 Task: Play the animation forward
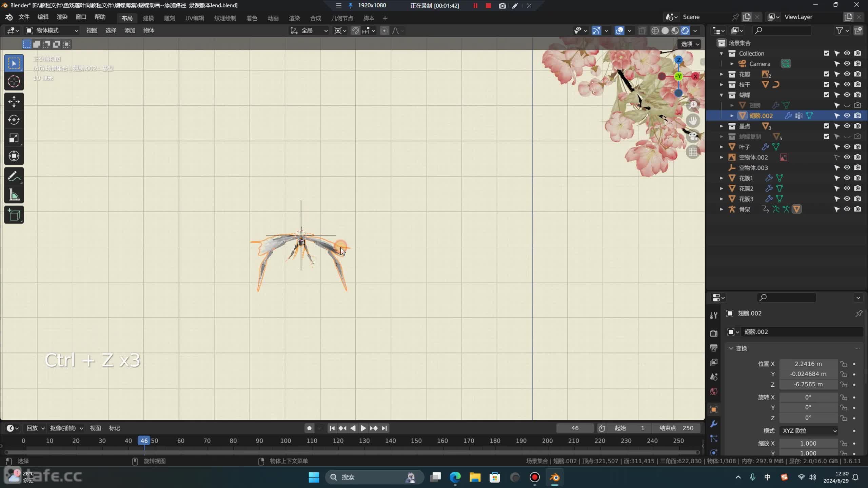pyautogui.click(x=363, y=428)
